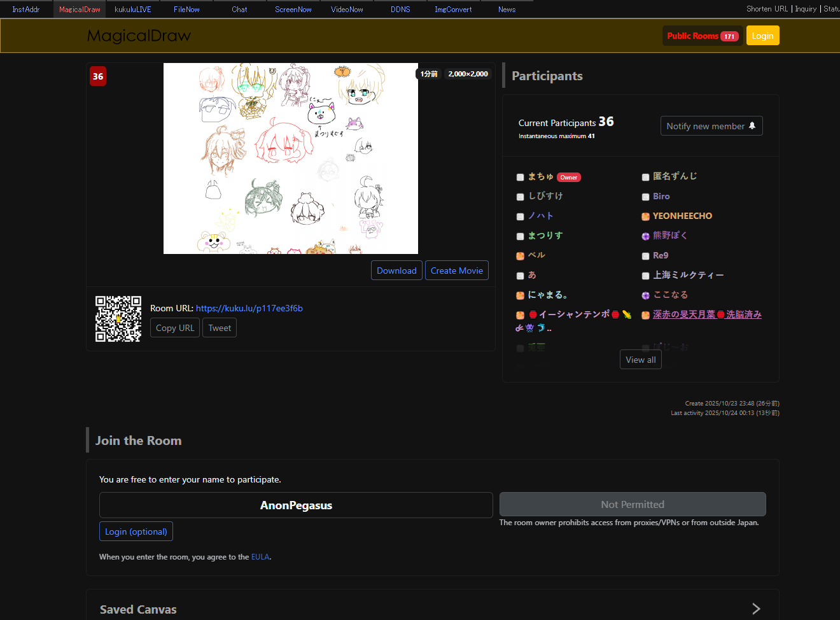
Task: Click the Notify new member button
Action: (x=711, y=126)
